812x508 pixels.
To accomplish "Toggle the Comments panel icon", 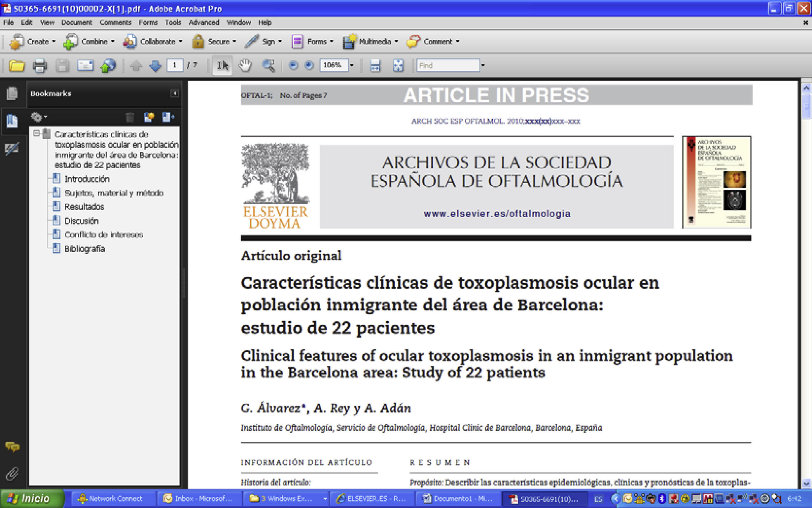I will [x=12, y=447].
